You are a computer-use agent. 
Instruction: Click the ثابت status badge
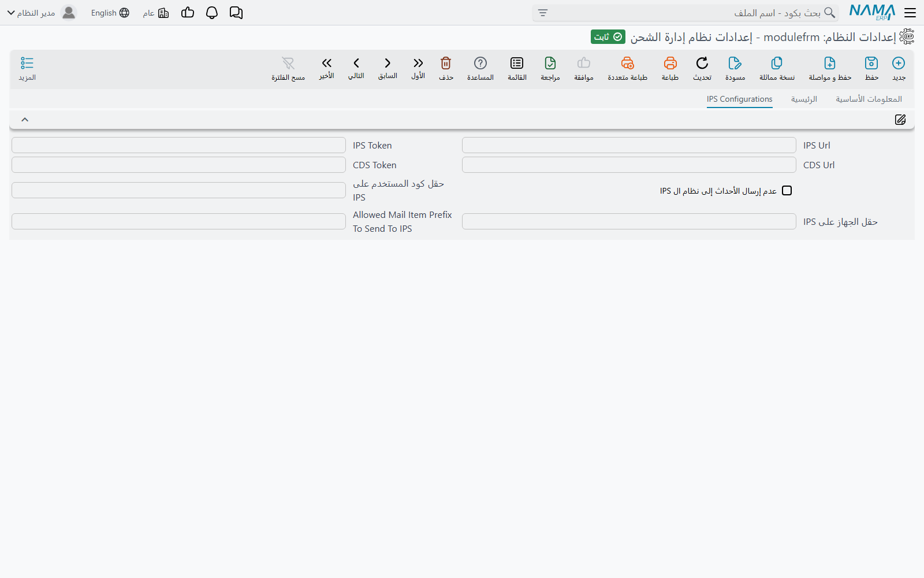tap(608, 37)
